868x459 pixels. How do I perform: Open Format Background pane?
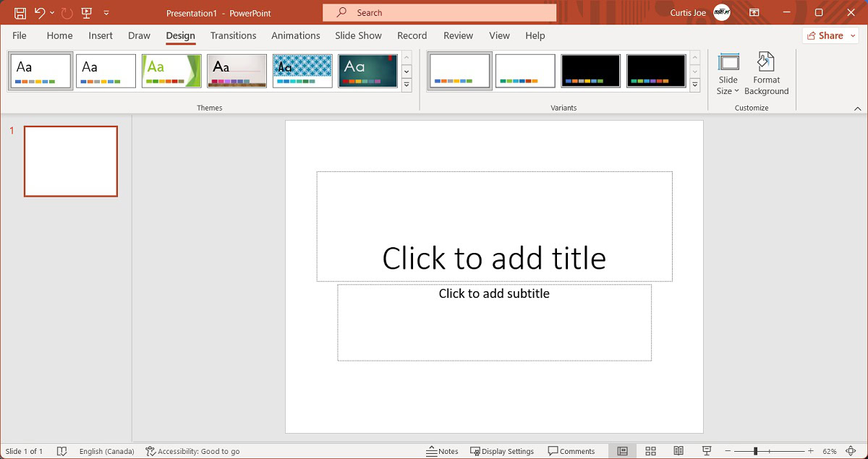[766, 74]
